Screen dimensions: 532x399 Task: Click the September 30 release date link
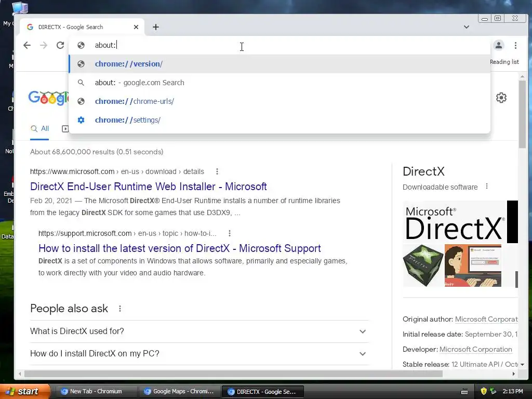(x=491, y=334)
